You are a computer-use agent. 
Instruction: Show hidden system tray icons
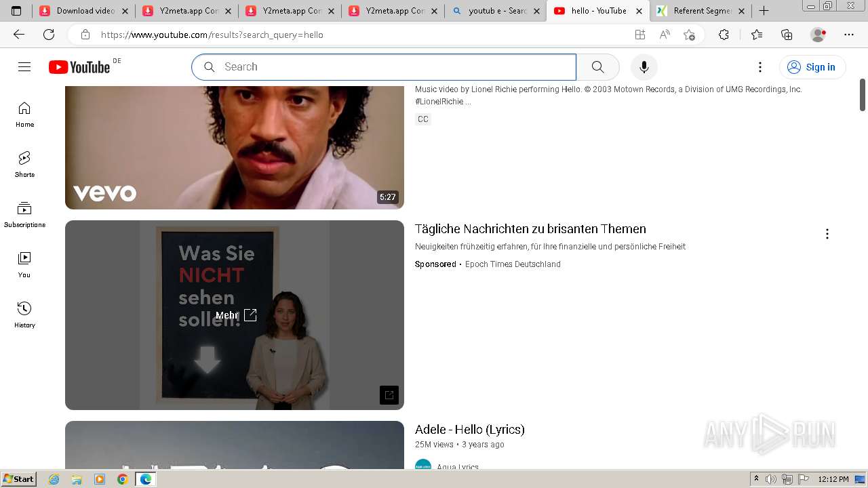point(756,479)
